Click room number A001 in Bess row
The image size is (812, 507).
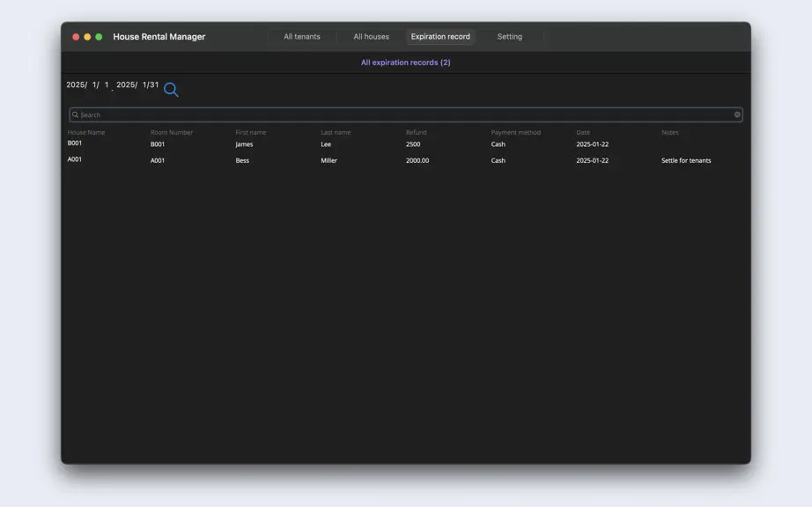point(158,160)
